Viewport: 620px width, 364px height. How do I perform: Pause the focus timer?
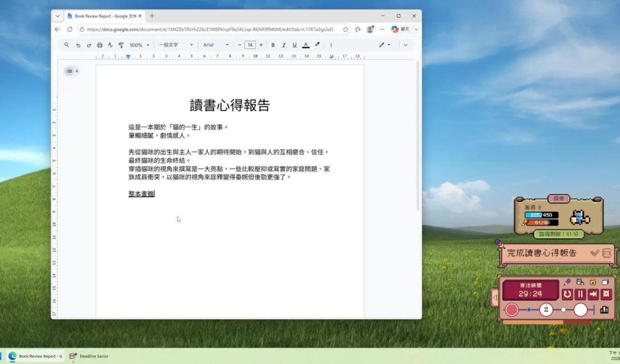tap(580, 294)
